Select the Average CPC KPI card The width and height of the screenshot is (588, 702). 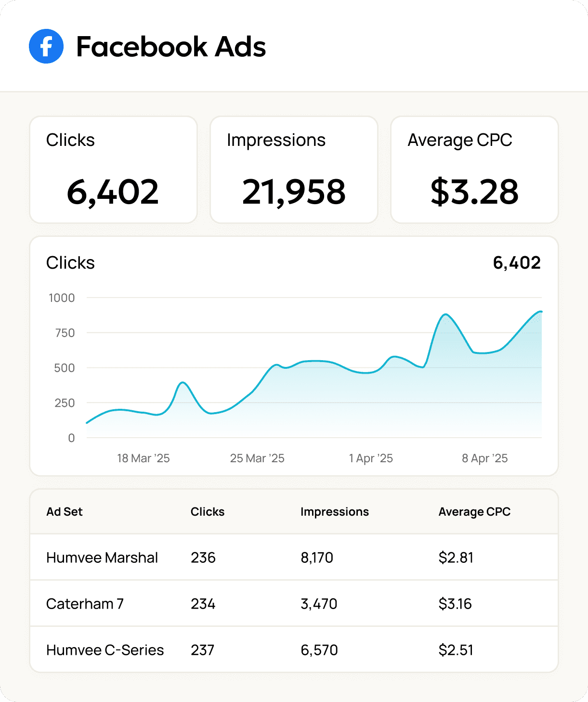(x=474, y=169)
